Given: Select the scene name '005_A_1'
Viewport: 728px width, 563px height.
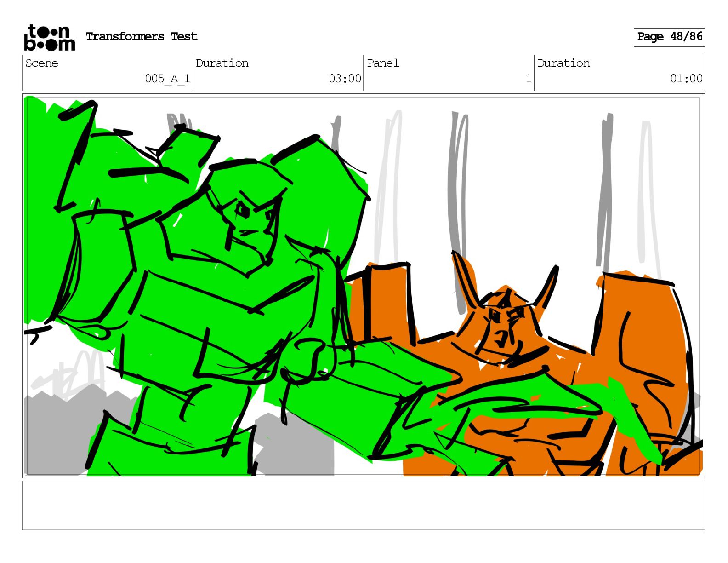Looking at the screenshot, I should pos(167,79).
